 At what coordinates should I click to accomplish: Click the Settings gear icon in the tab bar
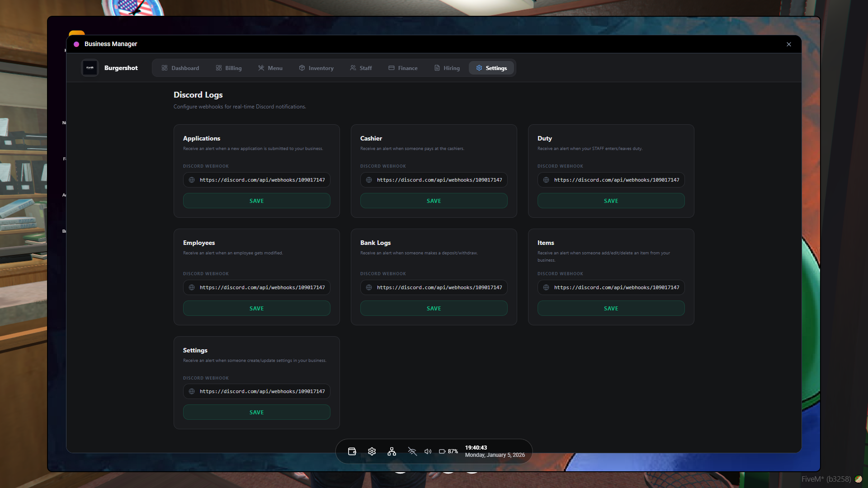pos(479,68)
